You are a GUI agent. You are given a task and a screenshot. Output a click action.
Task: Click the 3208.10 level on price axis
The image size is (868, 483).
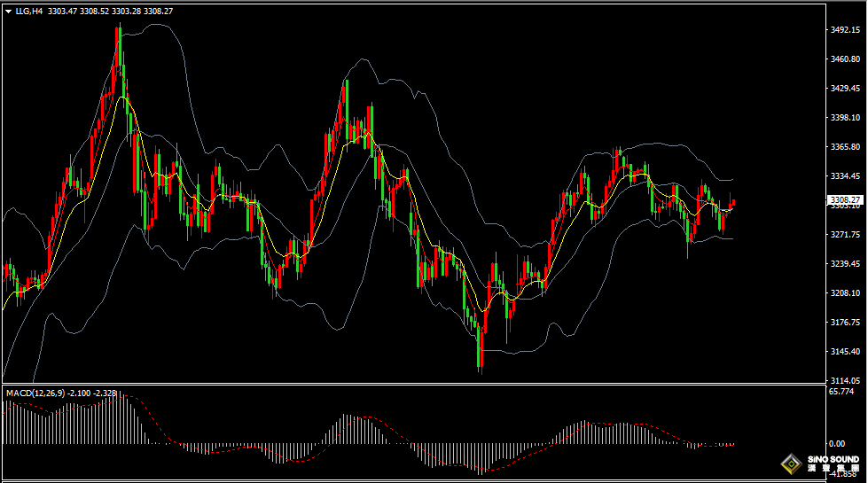pos(844,292)
